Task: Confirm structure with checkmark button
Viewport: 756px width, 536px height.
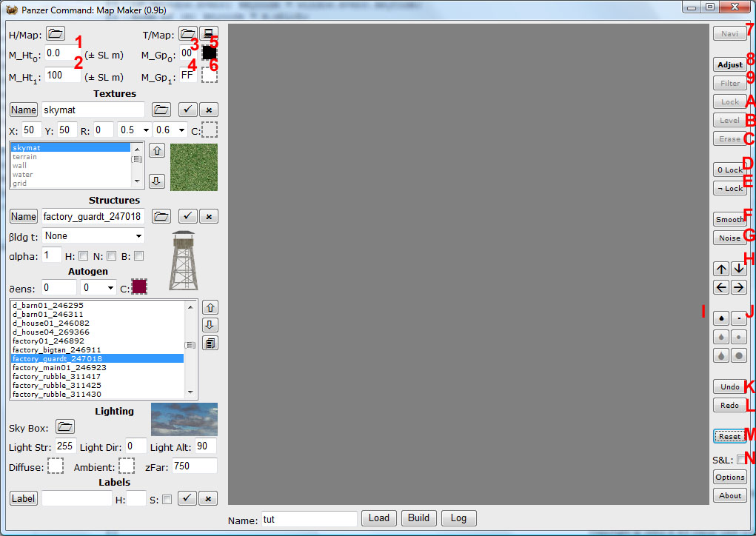Action: pos(187,216)
